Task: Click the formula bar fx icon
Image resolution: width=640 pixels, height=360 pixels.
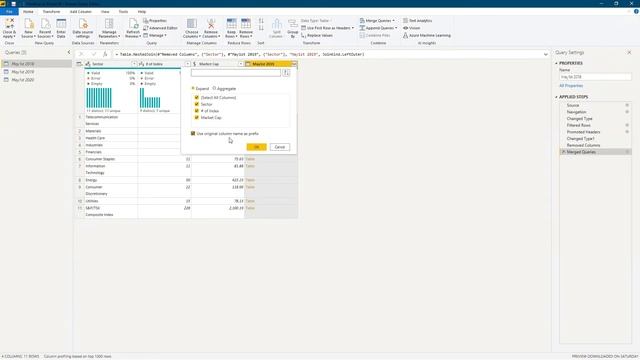Action: (x=105, y=54)
